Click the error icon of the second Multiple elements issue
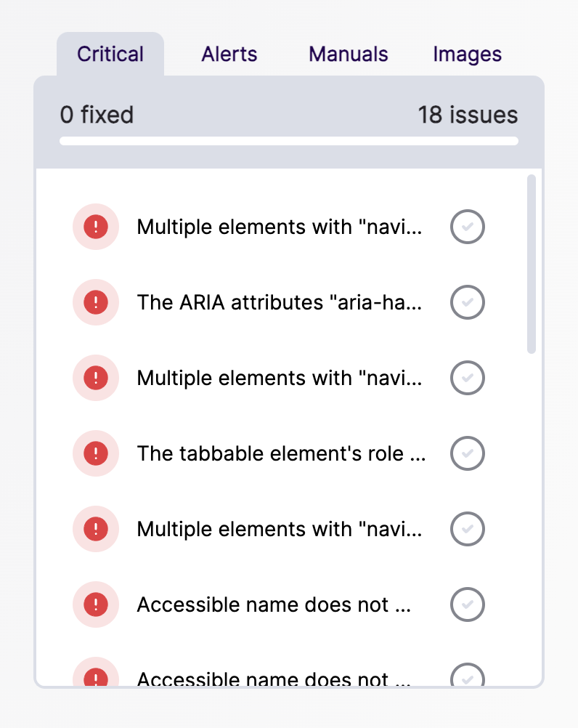This screenshot has height=728, width=578. (x=96, y=378)
